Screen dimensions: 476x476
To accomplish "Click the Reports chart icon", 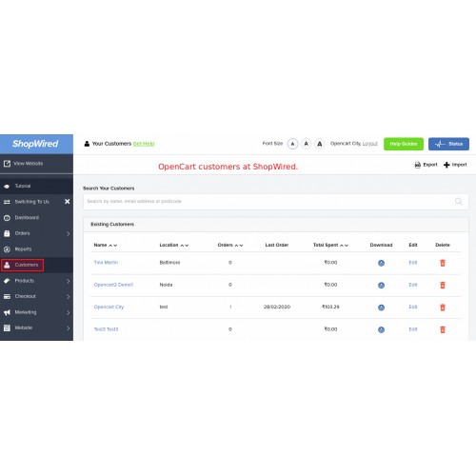I will click(x=7, y=249).
